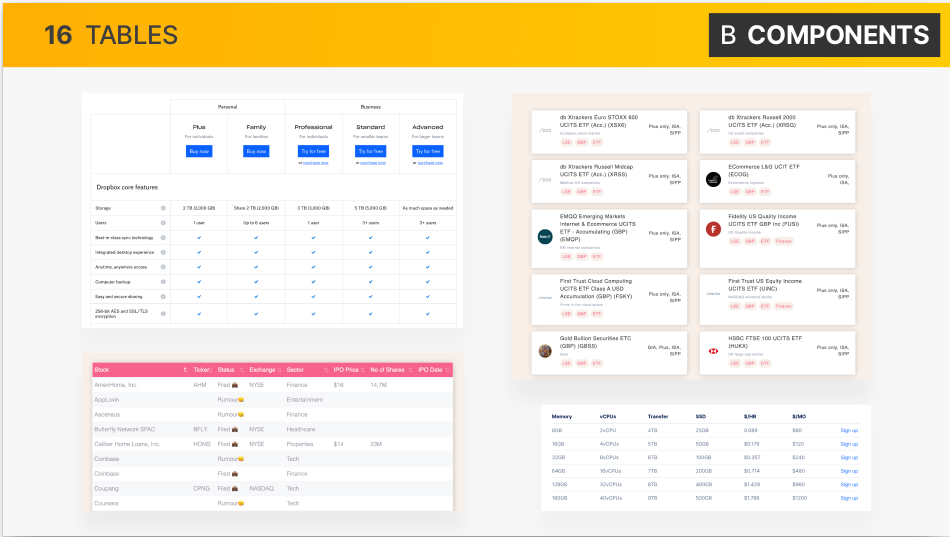
Task: Click Buy now under the Family plan
Action: (x=256, y=151)
